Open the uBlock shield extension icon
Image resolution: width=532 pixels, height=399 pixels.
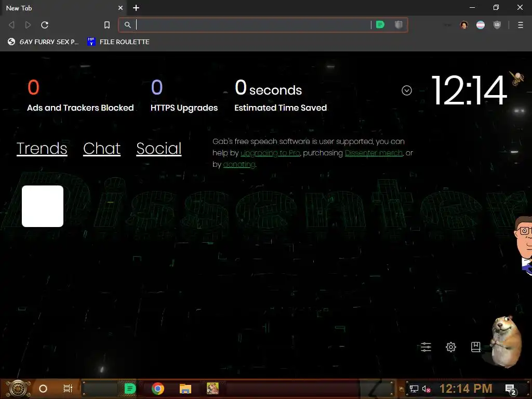pos(497,25)
